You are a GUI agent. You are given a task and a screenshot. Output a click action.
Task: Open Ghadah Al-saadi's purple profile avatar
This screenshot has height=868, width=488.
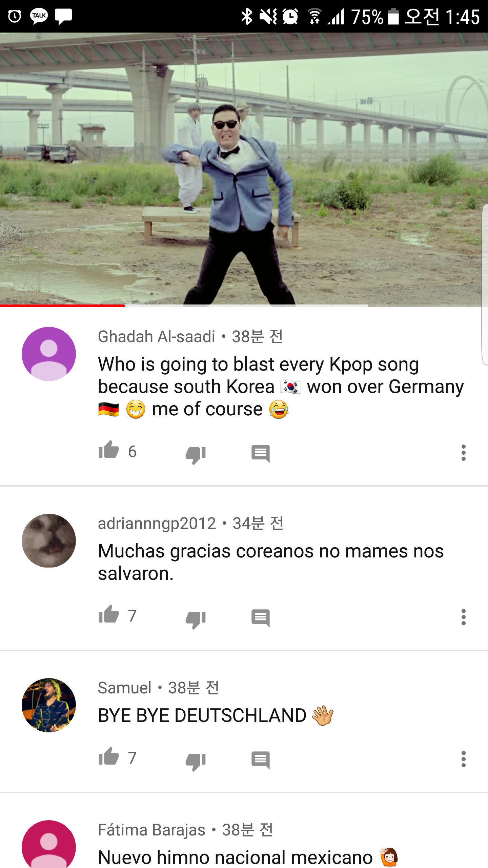click(49, 354)
